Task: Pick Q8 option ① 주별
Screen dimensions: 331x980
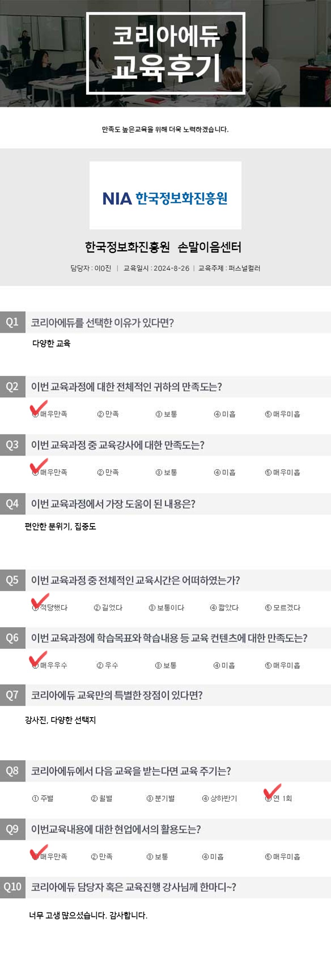Action: [x=43, y=798]
